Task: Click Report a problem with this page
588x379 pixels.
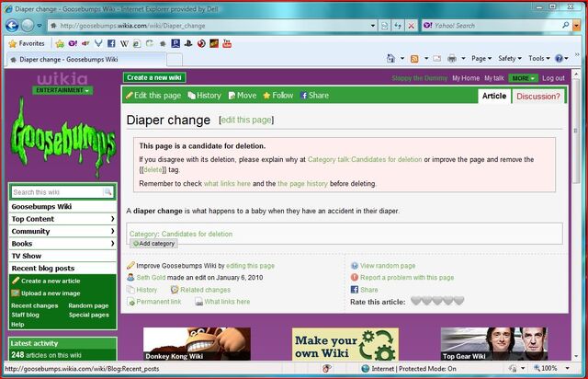Action: tap(407, 277)
